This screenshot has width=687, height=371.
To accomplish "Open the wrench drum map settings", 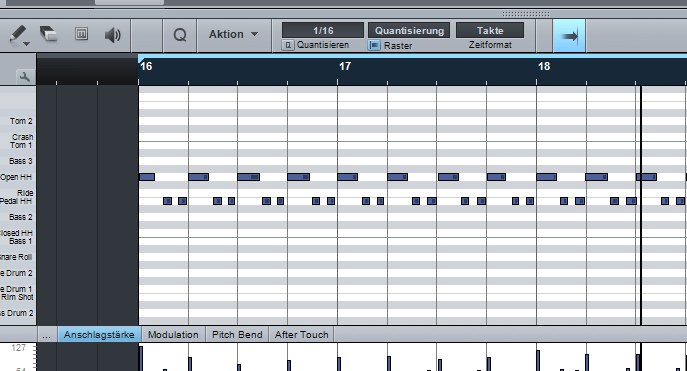I will point(25,77).
